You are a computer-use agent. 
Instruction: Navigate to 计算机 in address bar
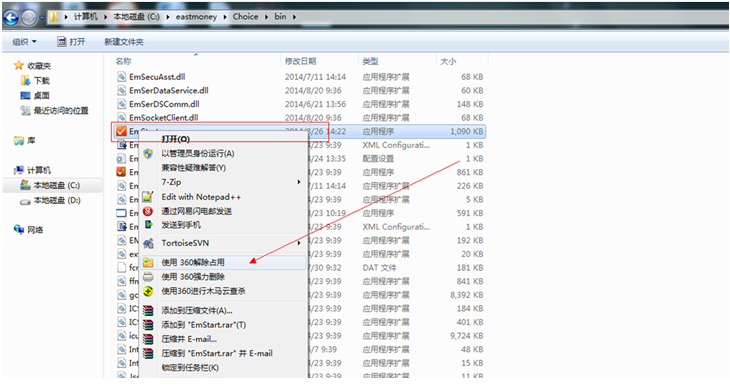tap(86, 17)
